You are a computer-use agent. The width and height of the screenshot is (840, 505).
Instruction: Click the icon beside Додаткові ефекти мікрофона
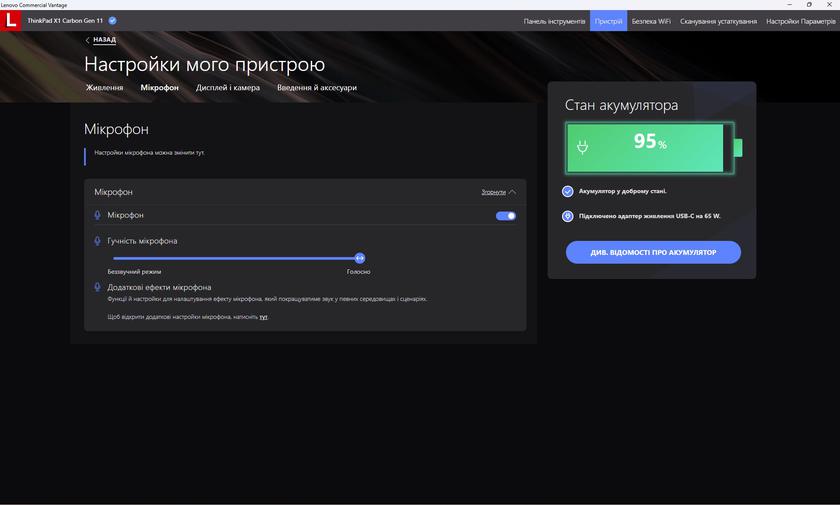[x=97, y=288]
